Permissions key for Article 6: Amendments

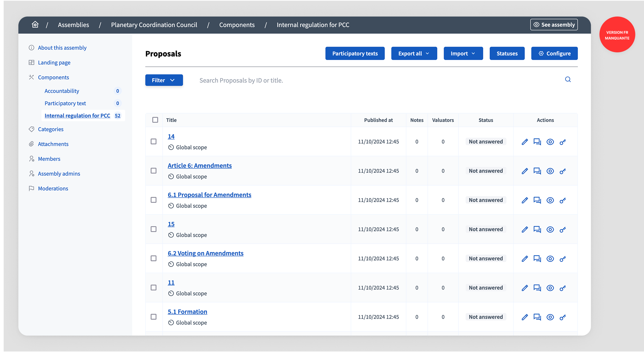pyautogui.click(x=563, y=171)
